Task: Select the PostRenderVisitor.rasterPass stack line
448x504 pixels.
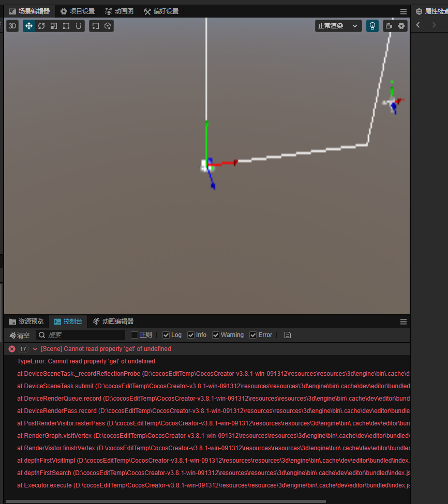Action: point(213,423)
